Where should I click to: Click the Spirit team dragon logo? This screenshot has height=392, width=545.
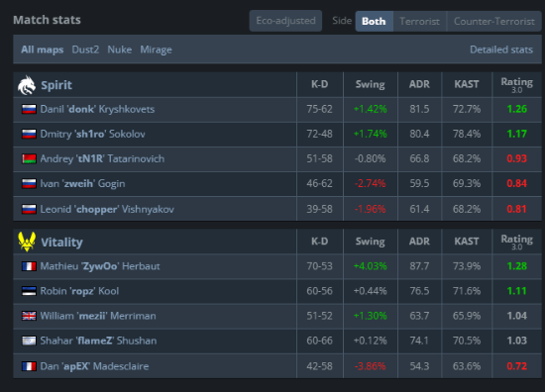[27, 85]
